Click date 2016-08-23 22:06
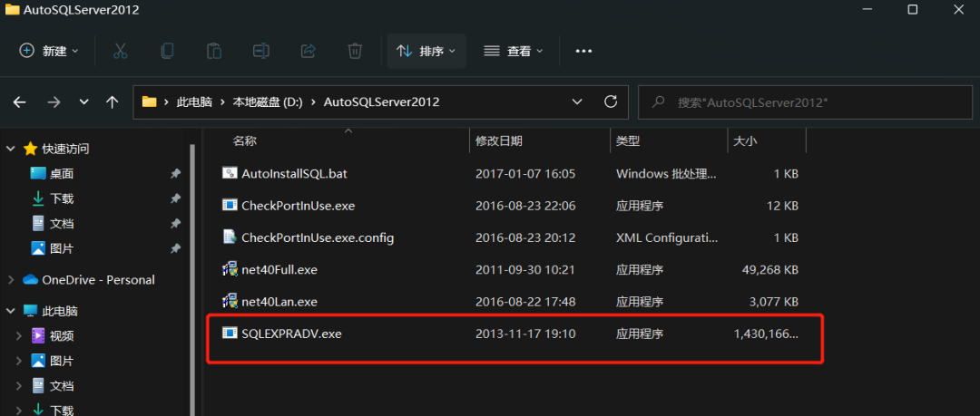Screen dimensions: 980x416 [x=525, y=206]
